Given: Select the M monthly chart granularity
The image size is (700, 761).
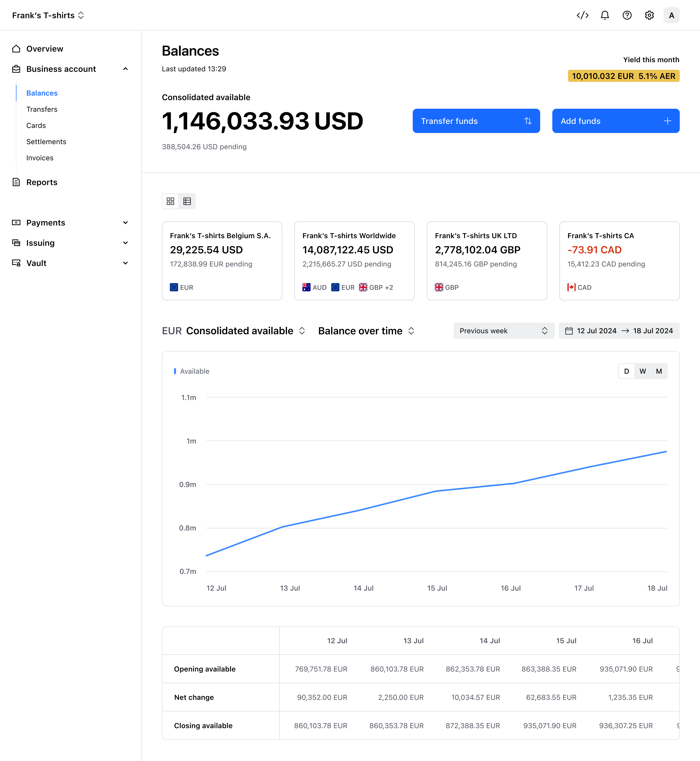Looking at the screenshot, I should pyautogui.click(x=659, y=371).
